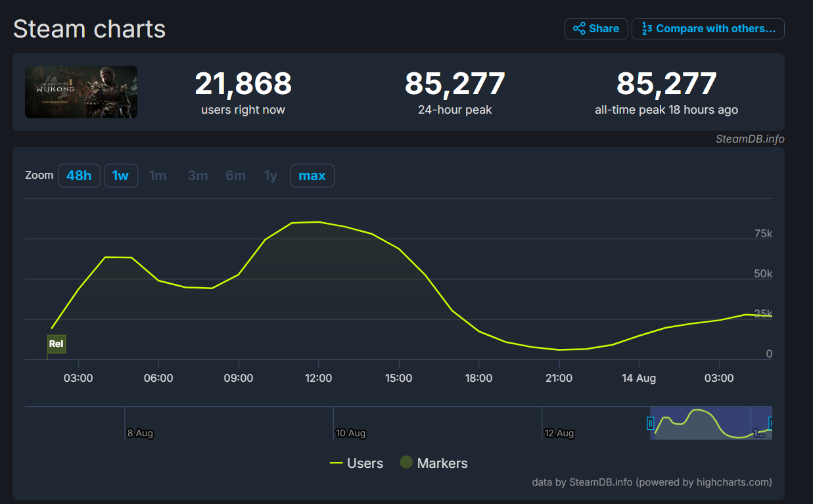Image resolution: width=813 pixels, height=504 pixels.
Task: Click the Share button
Action: tap(596, 29)
